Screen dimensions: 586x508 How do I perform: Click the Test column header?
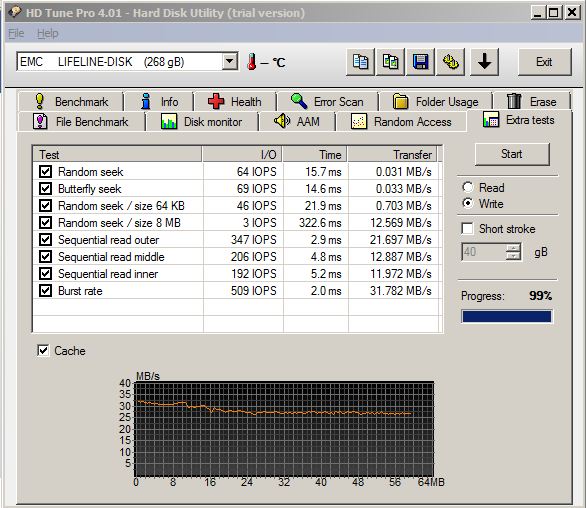click(117, 154)
